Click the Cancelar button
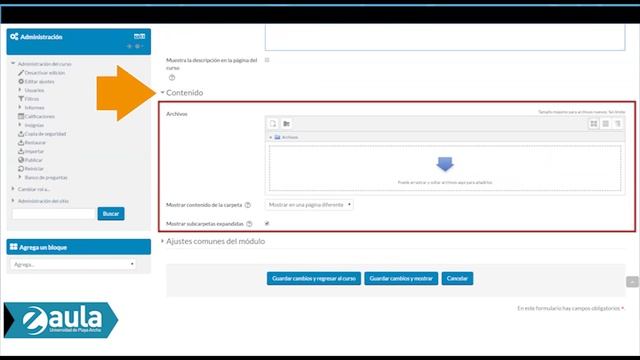The image size is (640, 360). coord(457,278)
